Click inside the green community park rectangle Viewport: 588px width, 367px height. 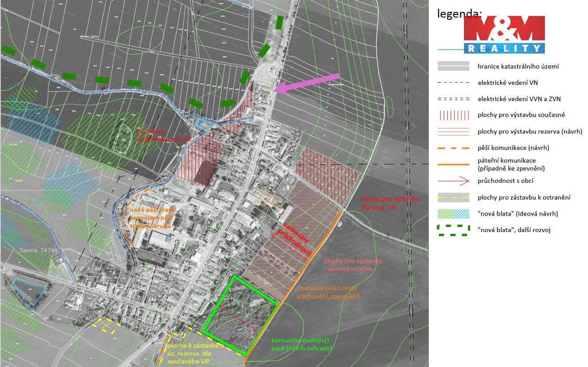coord(240,315)
